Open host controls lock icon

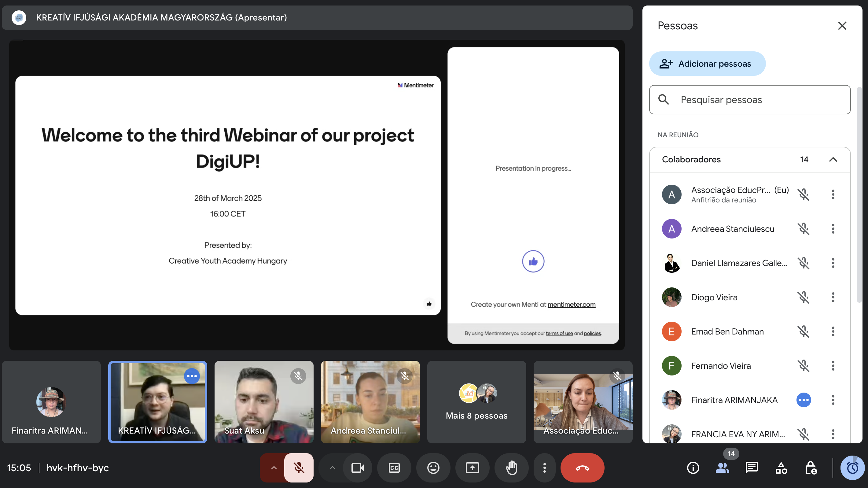810,468
